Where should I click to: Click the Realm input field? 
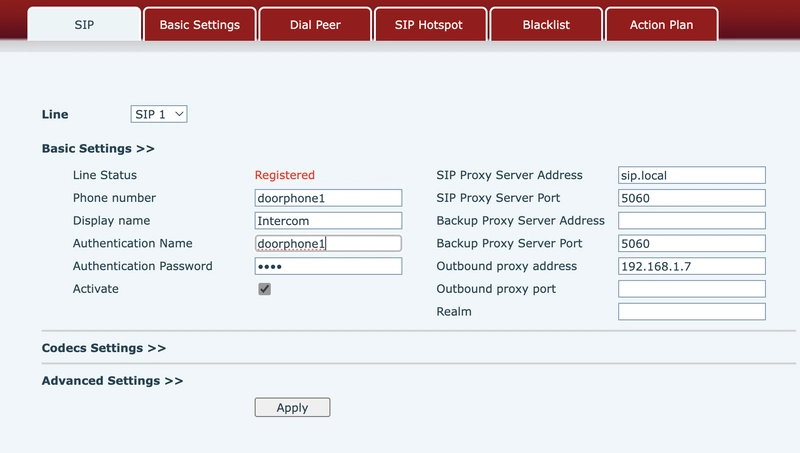pos(692,312)
